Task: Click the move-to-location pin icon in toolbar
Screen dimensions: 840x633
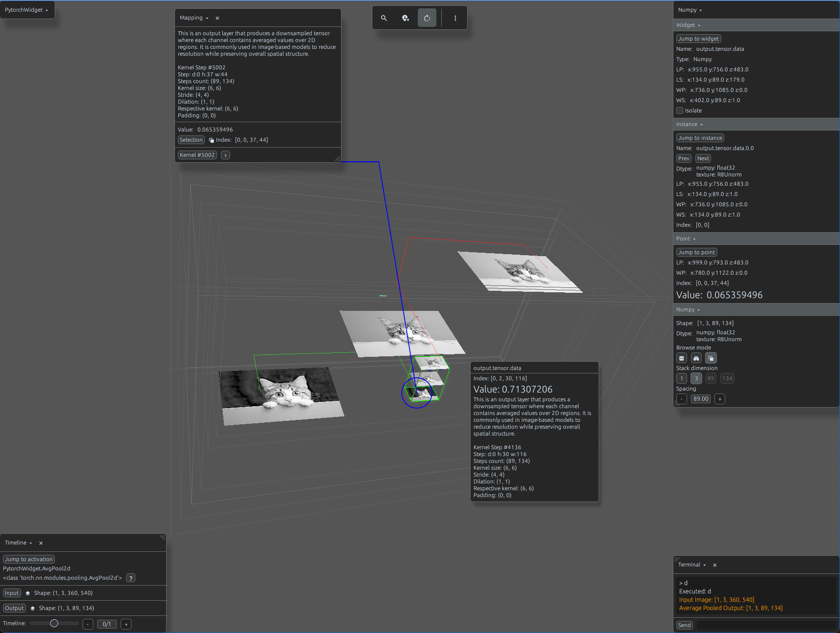Action: 406,18
